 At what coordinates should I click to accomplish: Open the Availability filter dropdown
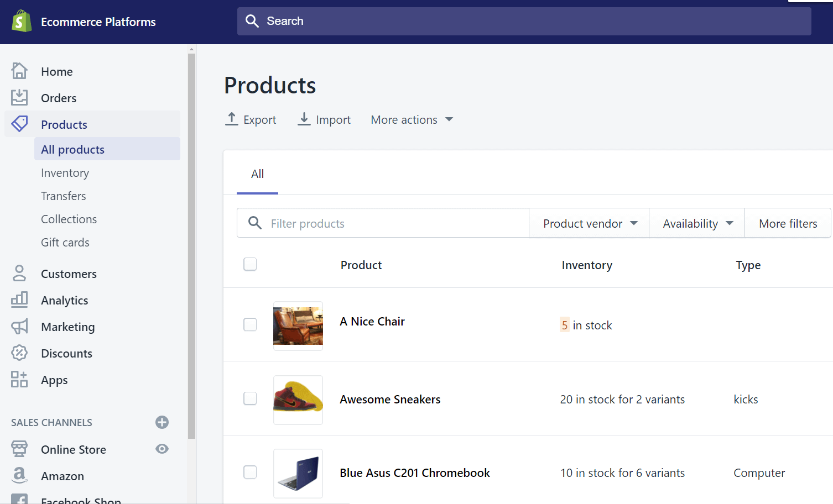coord(696,223)
